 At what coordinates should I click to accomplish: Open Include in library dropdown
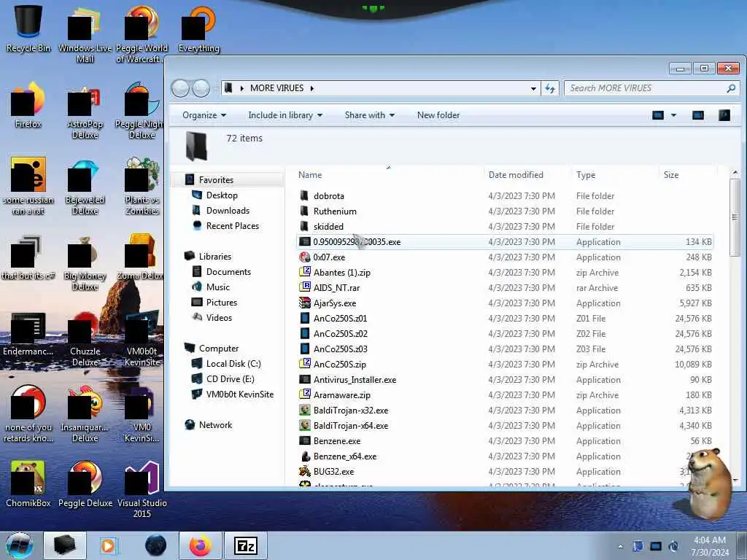(x=285, y=115)
